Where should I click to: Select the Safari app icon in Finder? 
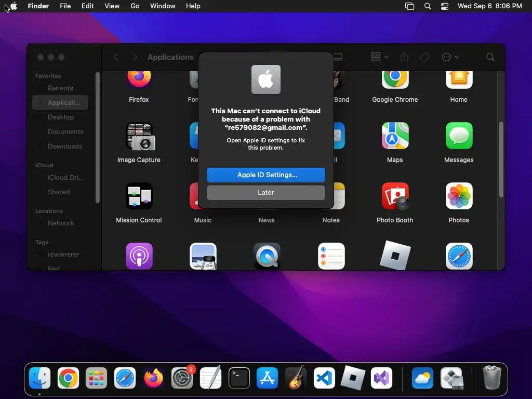pos(459,256)
